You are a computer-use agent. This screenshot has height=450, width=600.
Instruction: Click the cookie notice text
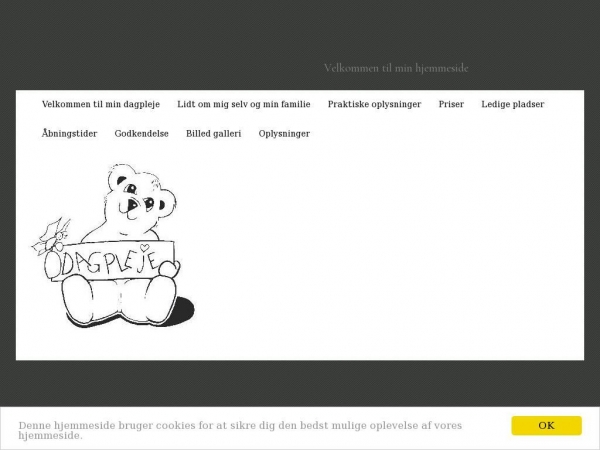tap(240, 430)
